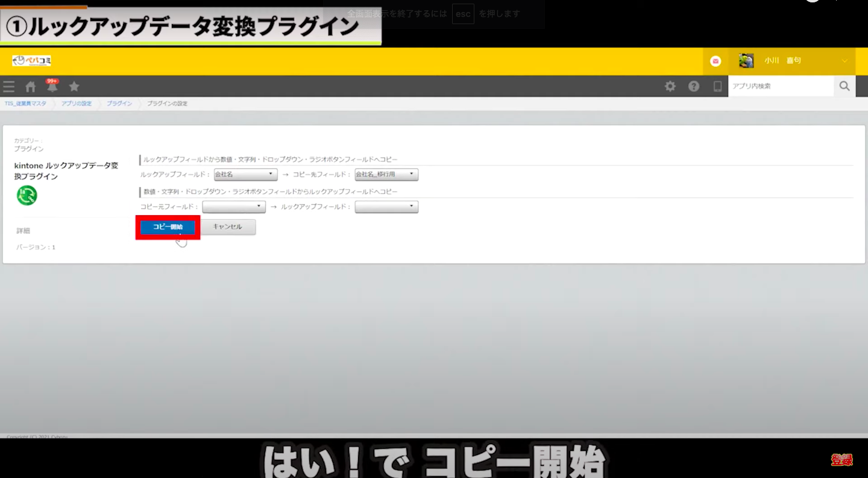Click the favorites star icon

(74, 86)
